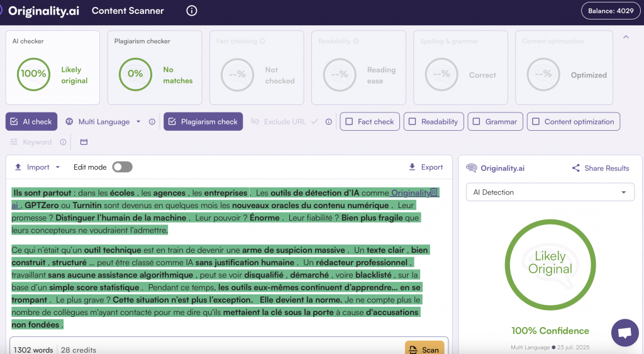Expand the Multi Language dropdown arrow
The width and height of the screenshot is (644, 354).
coord(138,121)
